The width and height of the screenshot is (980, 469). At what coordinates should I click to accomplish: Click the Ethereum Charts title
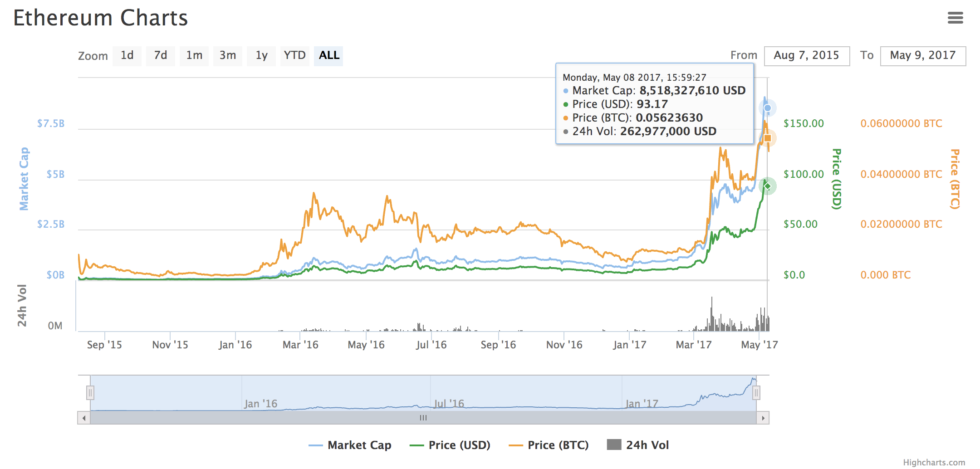[100, 18]
